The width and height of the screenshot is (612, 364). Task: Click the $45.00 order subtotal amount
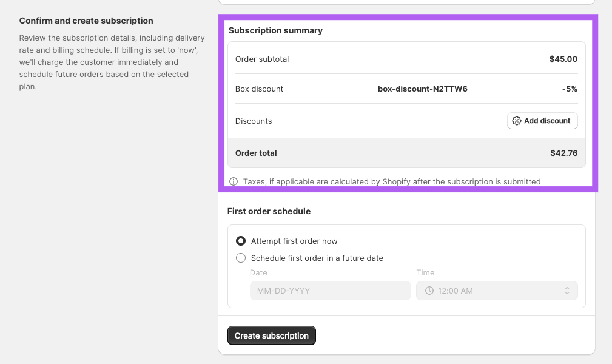click(563, 59)
